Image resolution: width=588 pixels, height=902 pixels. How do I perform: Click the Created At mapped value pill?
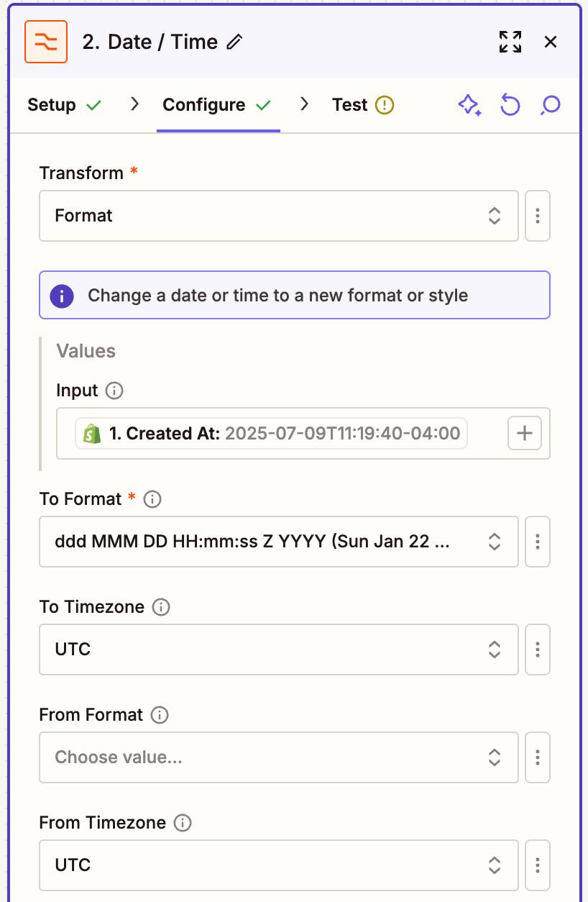click(x=272, y=433)
